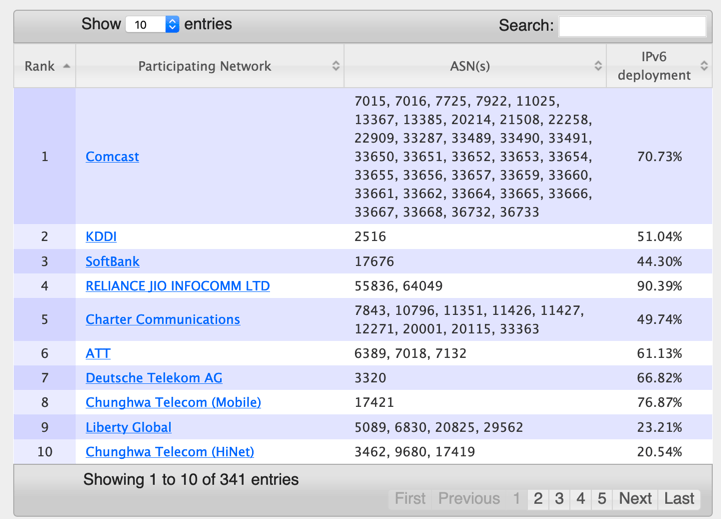Select 'Showing 1 to 10 of 341 entries' text

pyautogui.click(x=191, y=479)
